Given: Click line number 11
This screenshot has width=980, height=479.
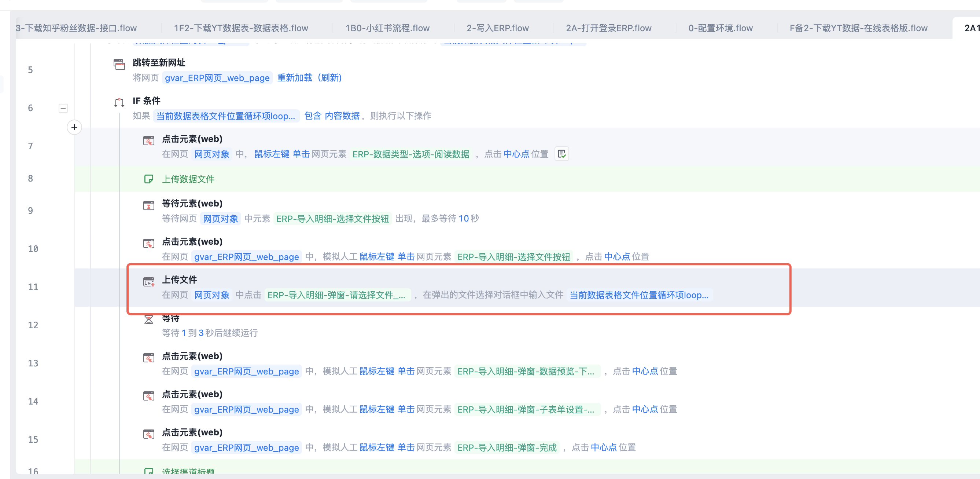Looking at the screenshot, I should pyautogui.click(x=33, y=287).
